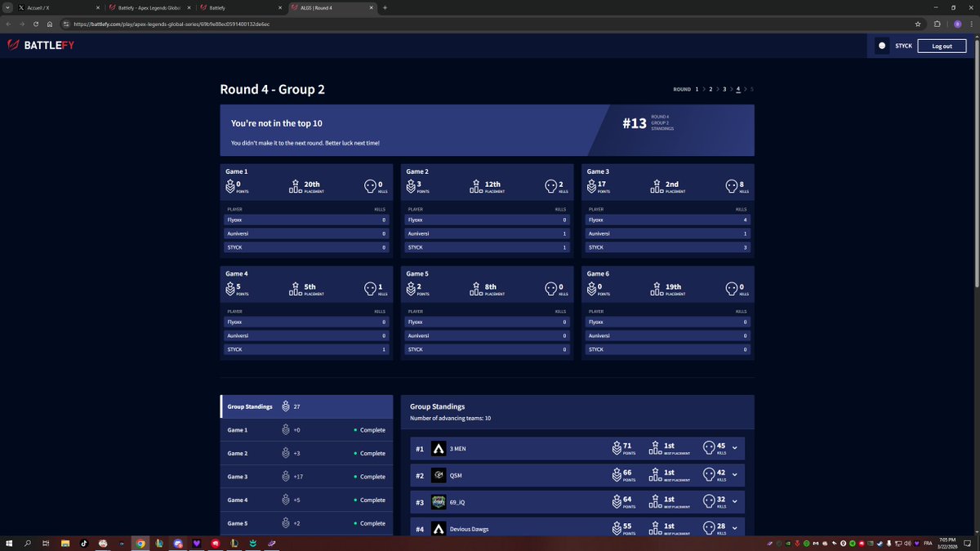Viewport: 980px width, 551px height.
Task: Click the Chrome icon in taskbar
Action: click(140, 543)
